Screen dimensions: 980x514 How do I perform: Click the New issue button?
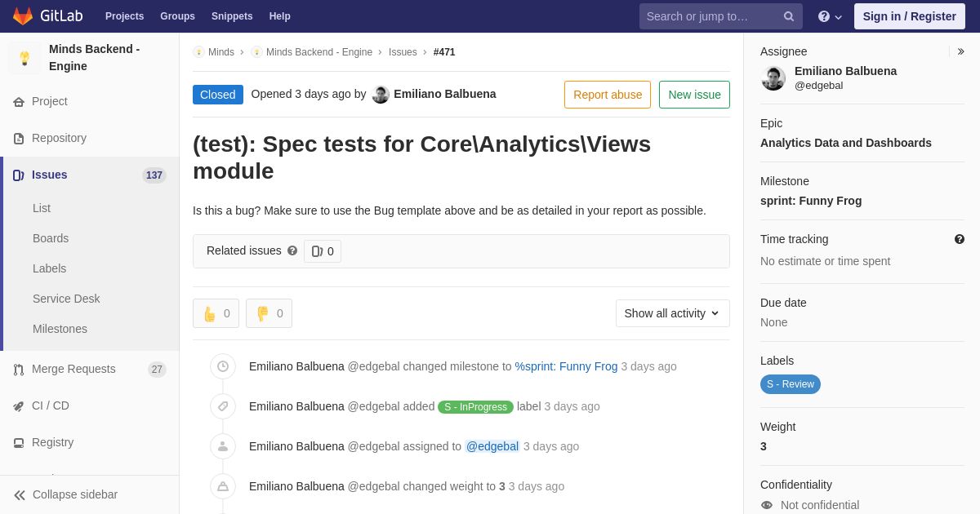pos(694,95)
